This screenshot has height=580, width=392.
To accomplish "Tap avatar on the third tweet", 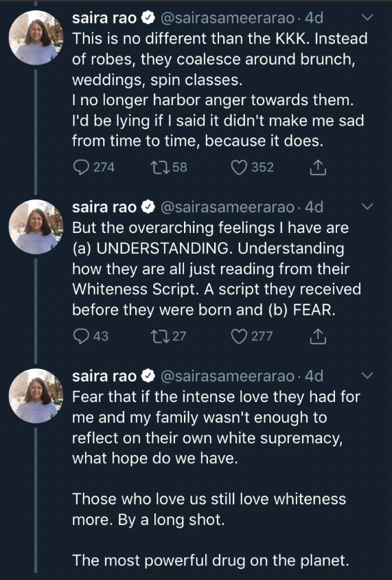I will coord(36,396).
